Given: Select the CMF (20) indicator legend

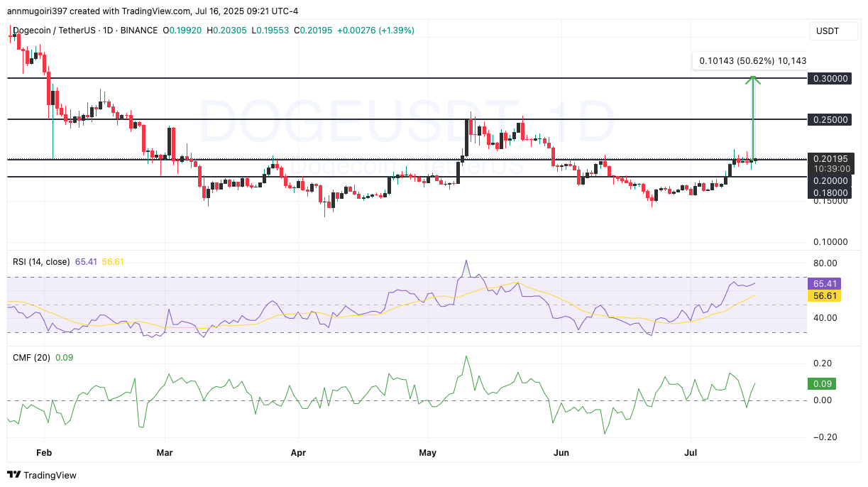Looking at the screenshot, I should tap(31, 358).
